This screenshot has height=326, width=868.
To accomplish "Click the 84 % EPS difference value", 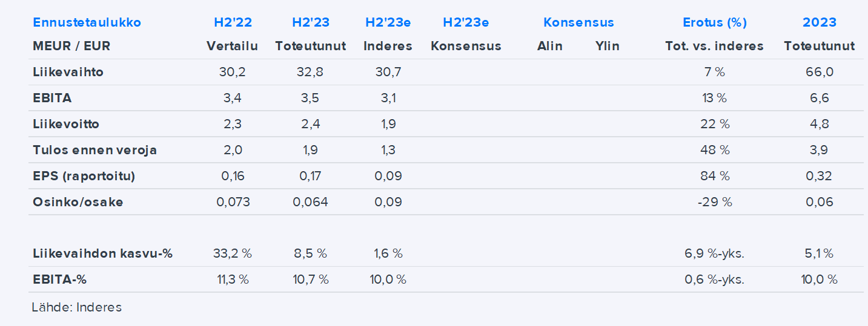I will (714, 176).
